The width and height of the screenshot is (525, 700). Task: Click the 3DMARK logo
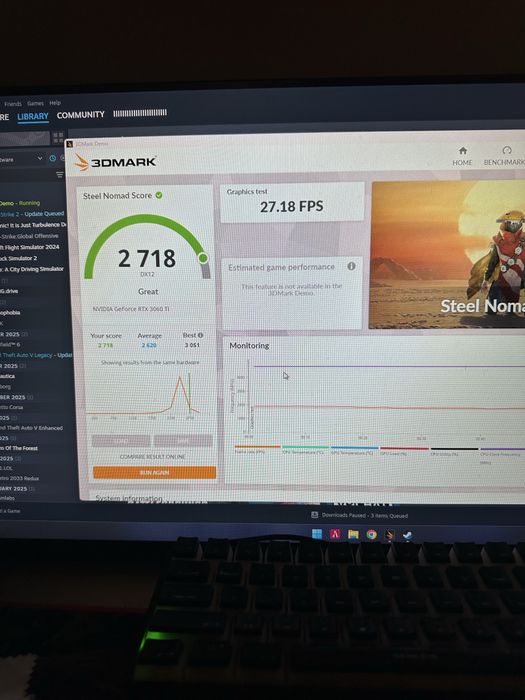click(115, 162)
